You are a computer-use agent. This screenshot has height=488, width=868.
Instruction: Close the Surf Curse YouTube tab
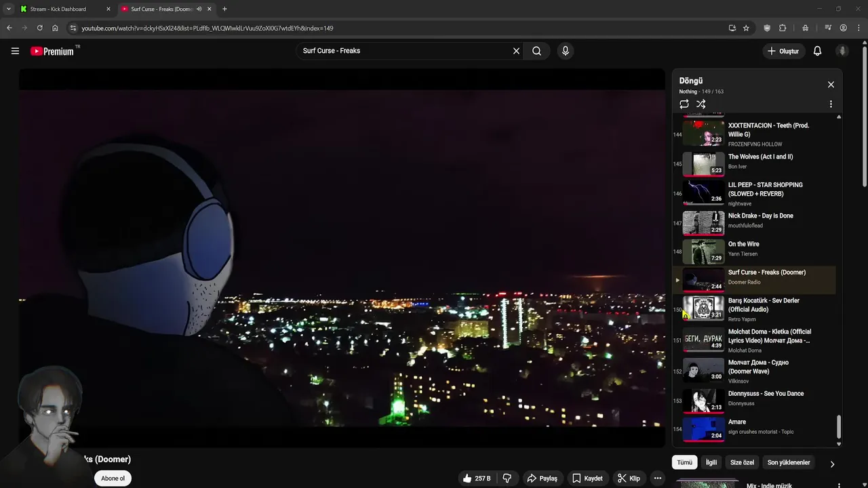click(210, 9)
